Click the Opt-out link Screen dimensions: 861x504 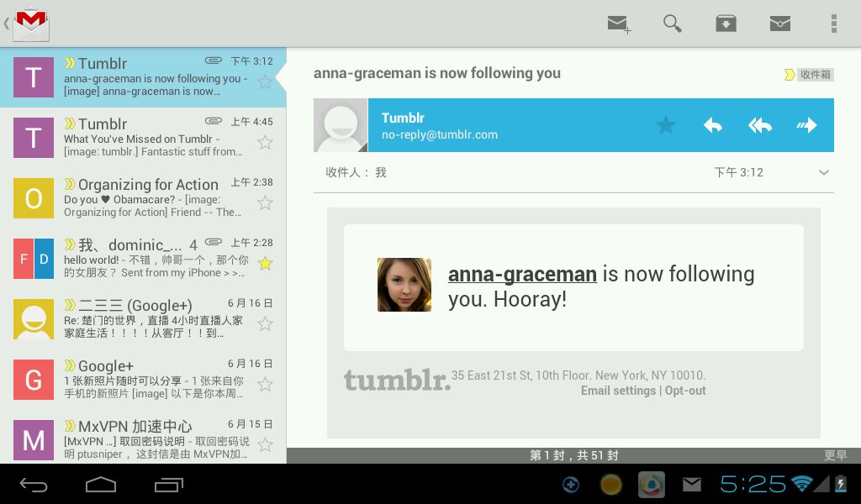[685, 391]
